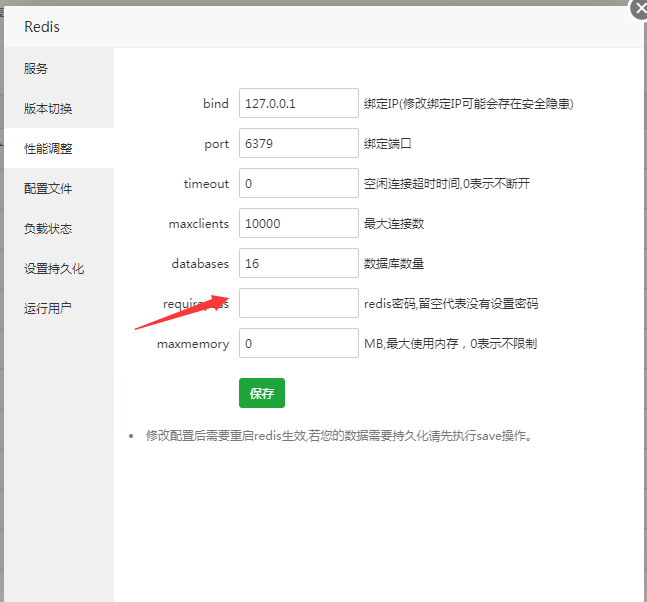Open the 设置持久化 tab

(x=59, y=268)
